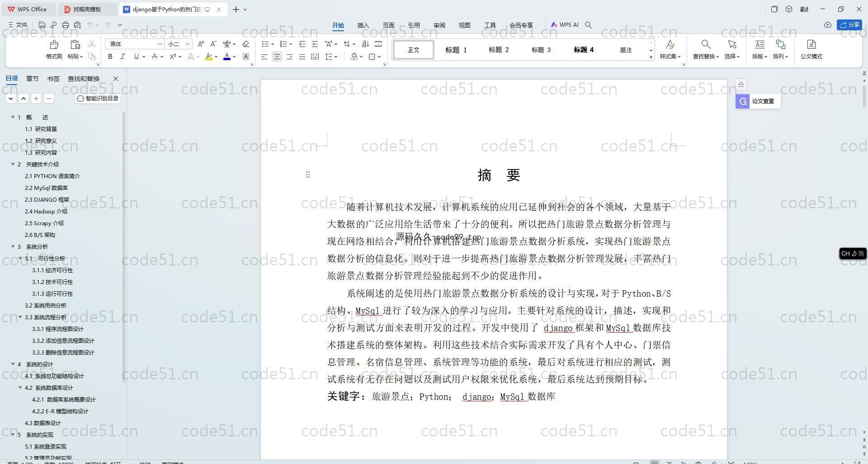Switch to the 章节 navigation pane tab
The image size is (868, 464).
click(33, 79)
